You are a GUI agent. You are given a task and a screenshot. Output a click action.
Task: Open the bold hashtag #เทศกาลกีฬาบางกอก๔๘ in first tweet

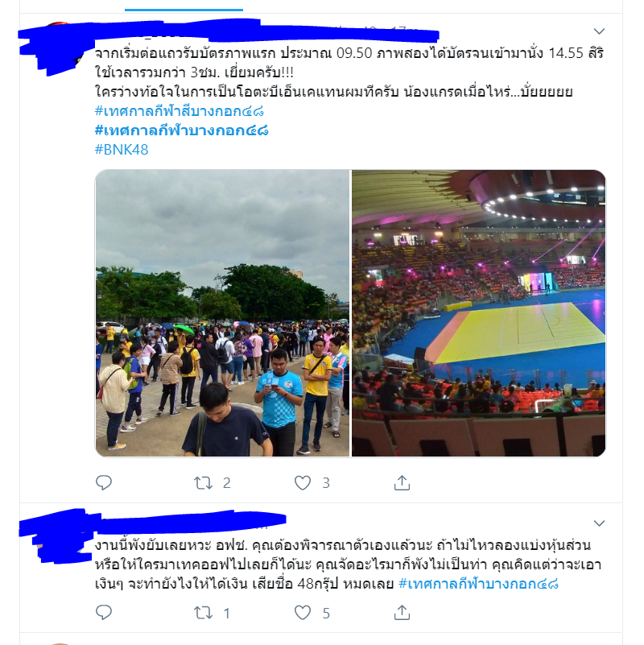pos(181,130)
